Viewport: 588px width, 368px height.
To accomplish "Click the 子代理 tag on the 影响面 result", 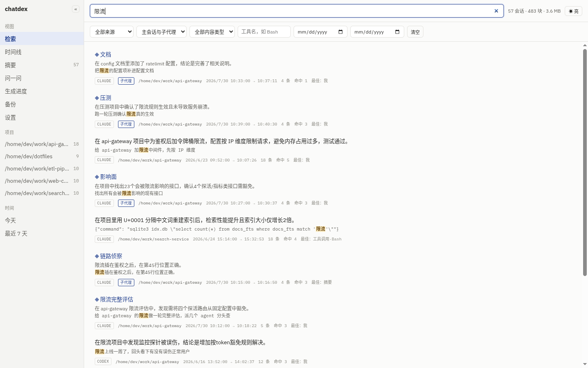I will [x=126, y=203].
